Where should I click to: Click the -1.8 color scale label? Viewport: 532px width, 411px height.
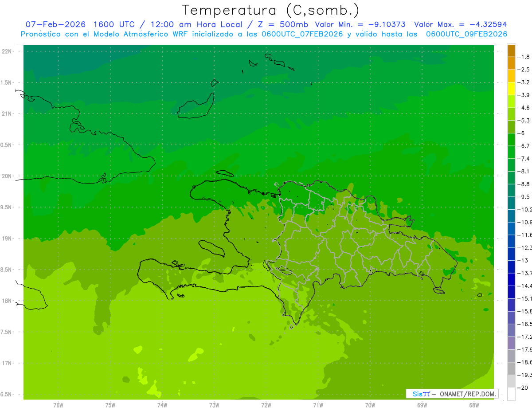524,57
